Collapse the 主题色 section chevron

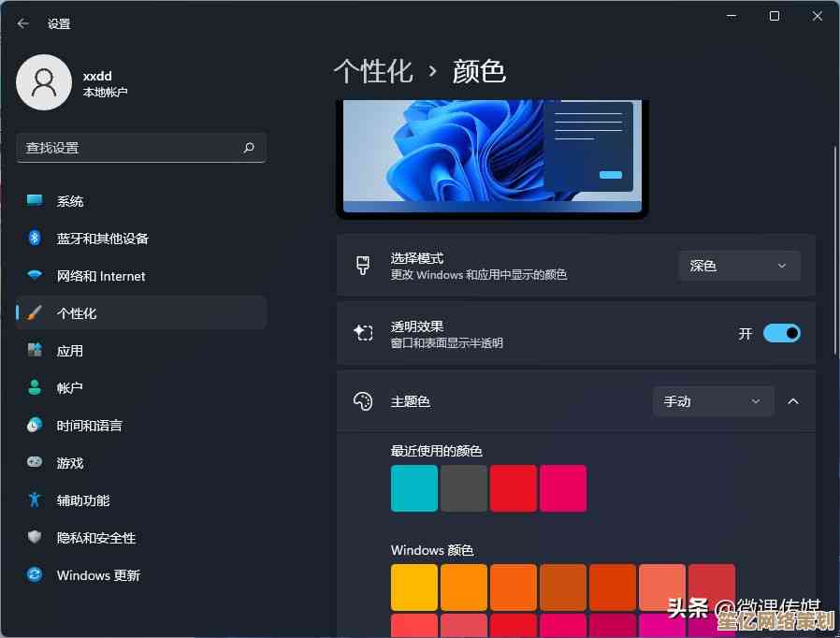pyautogui.click(x=793, y=401)
